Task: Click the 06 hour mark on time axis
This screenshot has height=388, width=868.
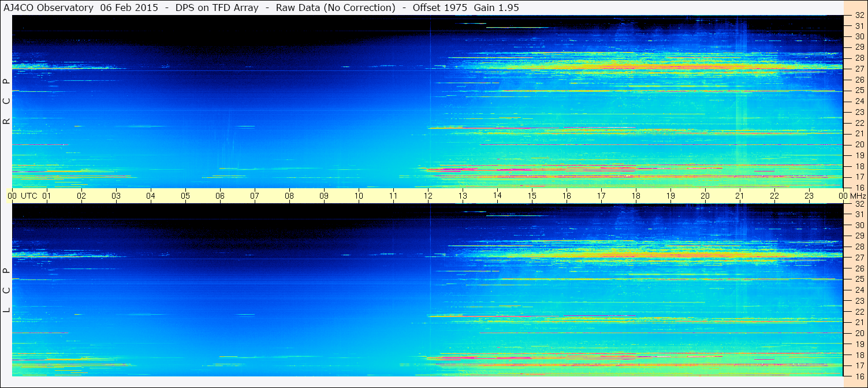Action: 220,196
